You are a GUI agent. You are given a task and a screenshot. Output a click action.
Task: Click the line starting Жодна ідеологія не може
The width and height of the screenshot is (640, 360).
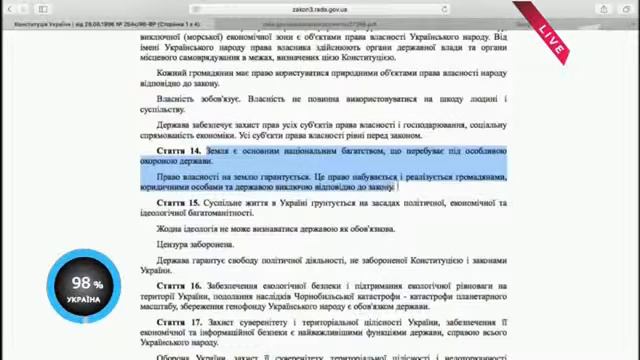(276, 229)
